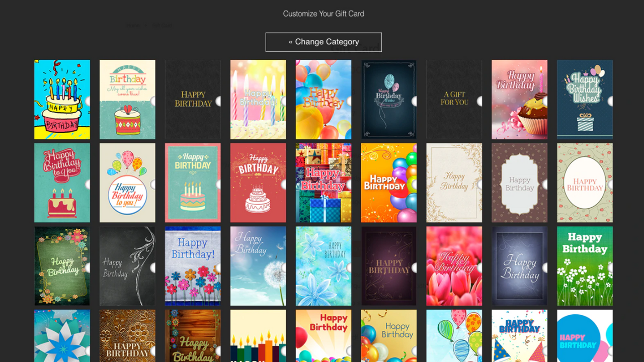Select the colorful balloons Happy Birthday card
Image resolution: width=644 pixels, height=362 pixels.
coord(324,99)
